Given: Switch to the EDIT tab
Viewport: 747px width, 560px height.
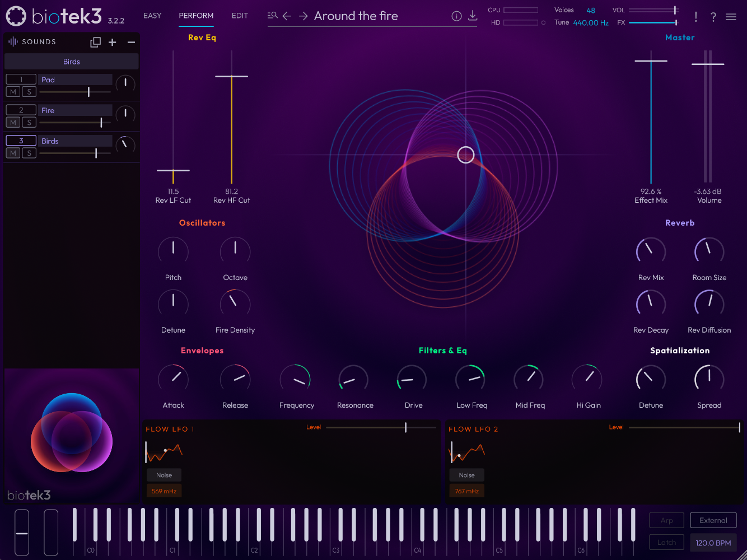Looking at the screenshot, I should (240, 16).
